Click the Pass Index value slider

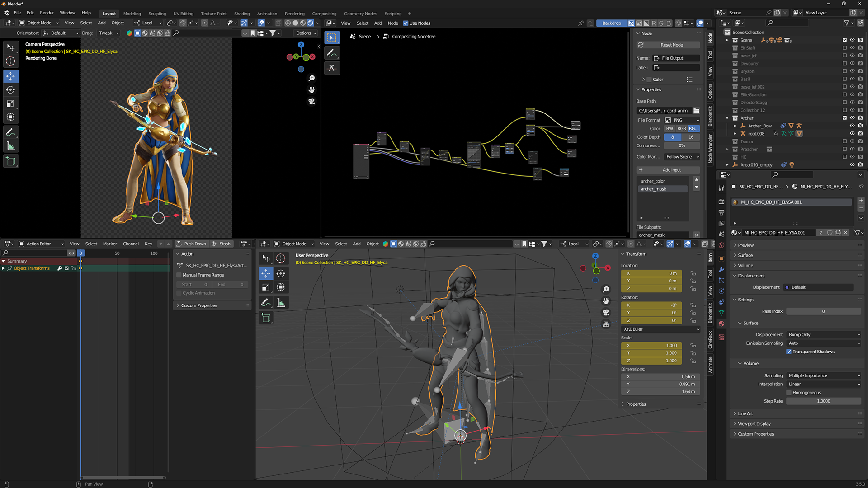pyautogui.click(x=824, y=311)
